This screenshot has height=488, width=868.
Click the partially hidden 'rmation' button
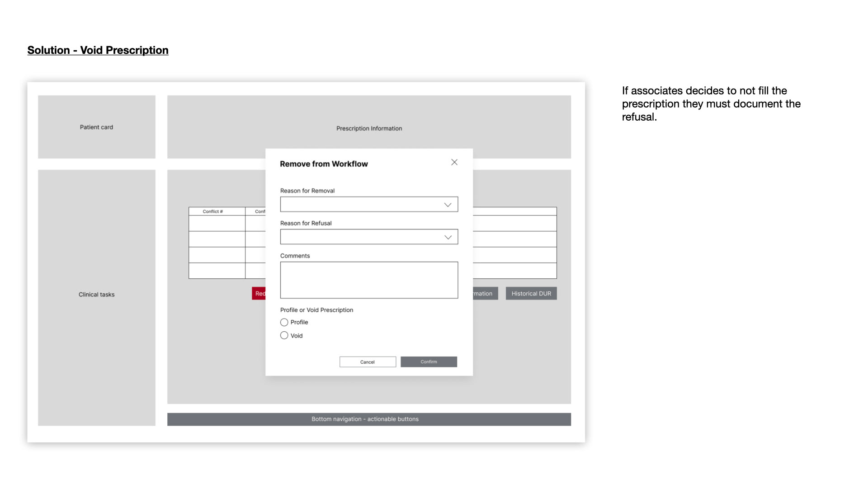coord(485,293)
